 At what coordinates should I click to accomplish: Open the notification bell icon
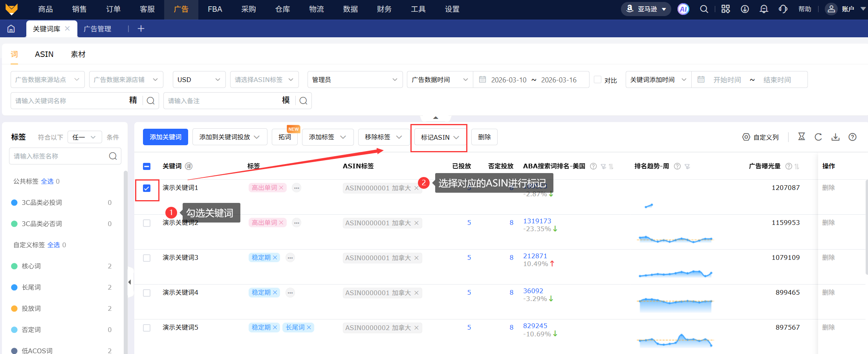764,9
